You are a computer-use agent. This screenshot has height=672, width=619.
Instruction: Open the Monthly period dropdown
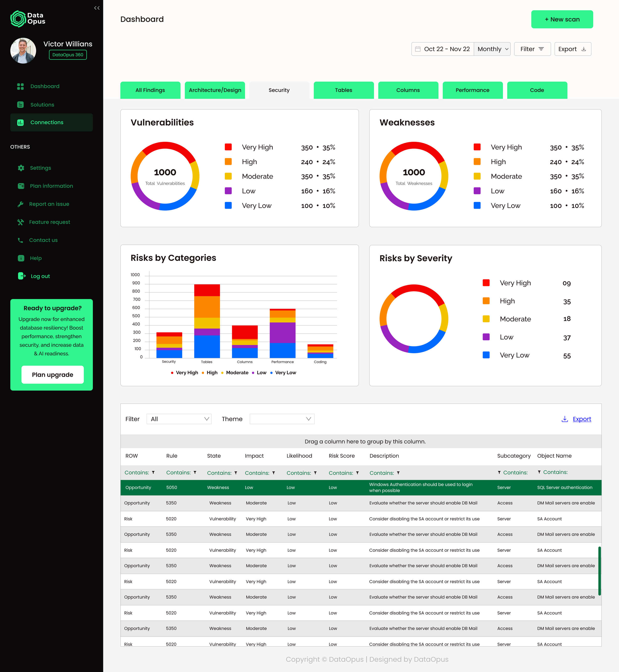click(492, 49)
